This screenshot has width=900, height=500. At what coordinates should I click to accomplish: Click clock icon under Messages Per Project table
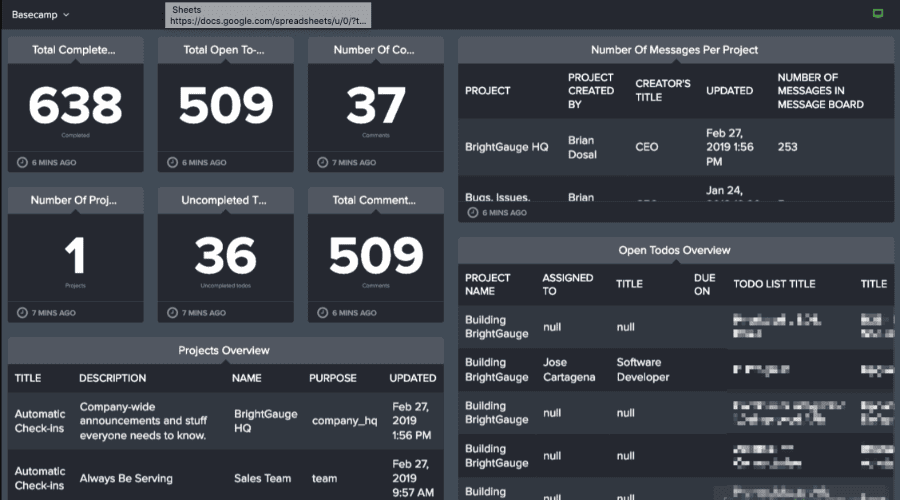pyautogui.click(x=472, y=212)
